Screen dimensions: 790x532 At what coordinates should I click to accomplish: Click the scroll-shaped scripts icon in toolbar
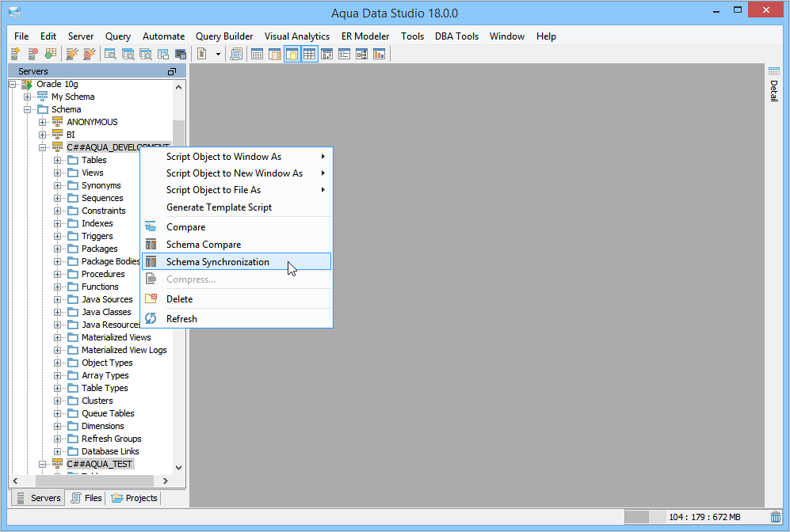236,54
